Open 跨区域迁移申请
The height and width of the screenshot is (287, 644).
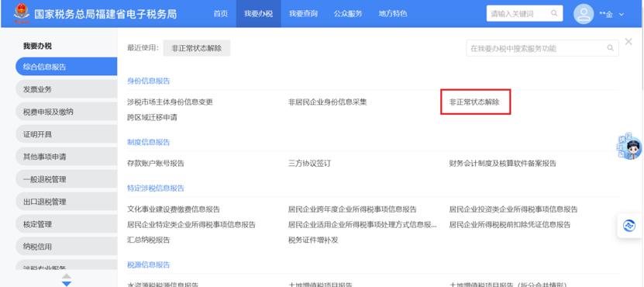tap(153, 118)
